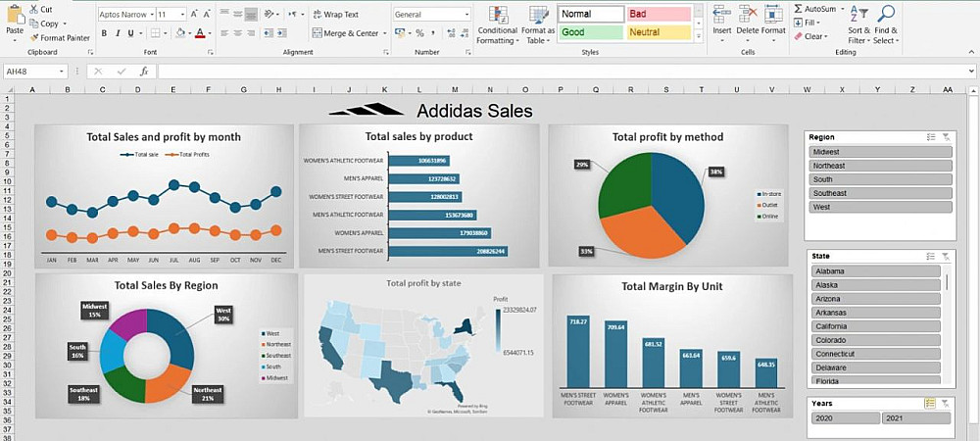Decrease font size with the smaller A icon
Screen dimensions: 980x441
point(208,15)
